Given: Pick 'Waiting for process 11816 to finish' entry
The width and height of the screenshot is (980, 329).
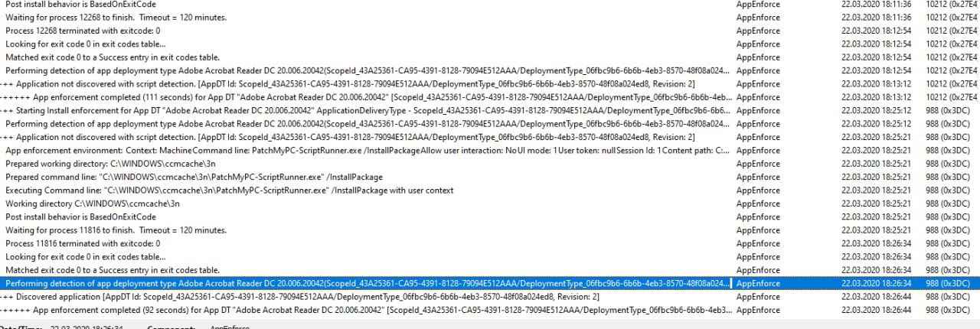Looking at the screenshot, I should (x=490, y=230).
